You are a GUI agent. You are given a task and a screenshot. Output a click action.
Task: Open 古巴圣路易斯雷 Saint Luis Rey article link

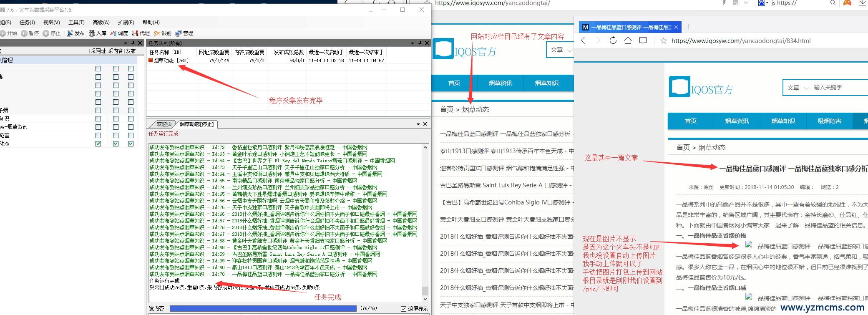[507, 185]
